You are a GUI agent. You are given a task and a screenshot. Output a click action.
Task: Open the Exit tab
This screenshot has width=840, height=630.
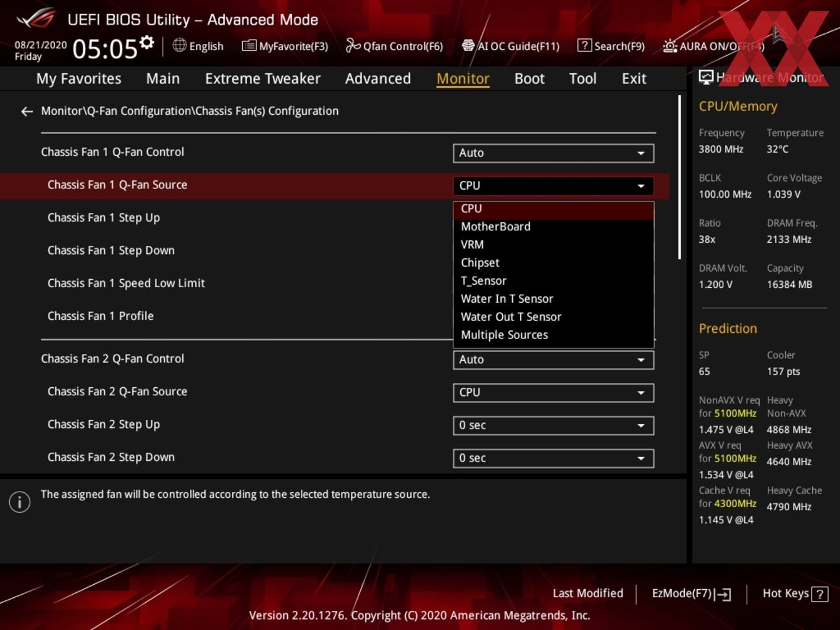[634, 78]
